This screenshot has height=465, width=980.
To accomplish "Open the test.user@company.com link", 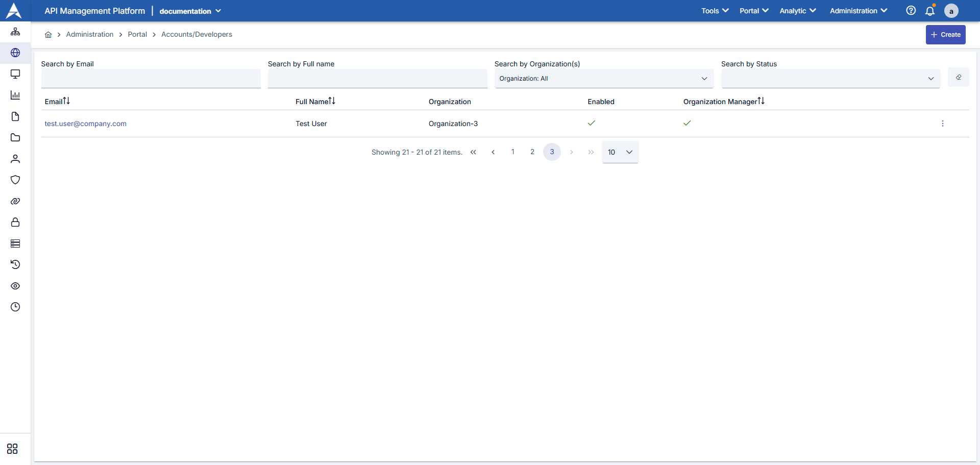I will 85,124.
